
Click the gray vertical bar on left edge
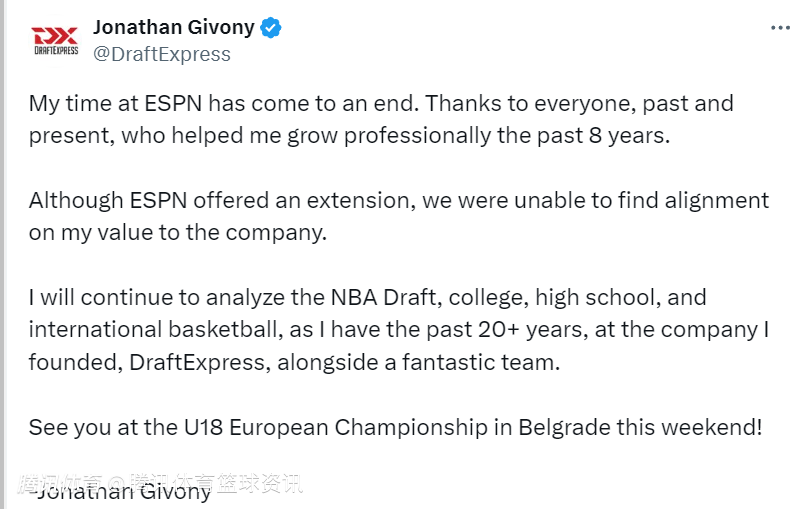tap(2, 254)
